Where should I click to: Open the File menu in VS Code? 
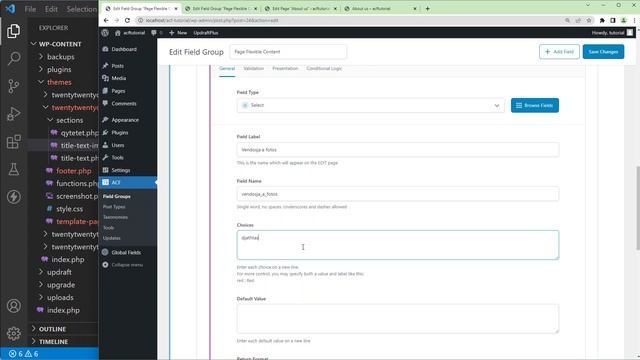click(30, 9)
